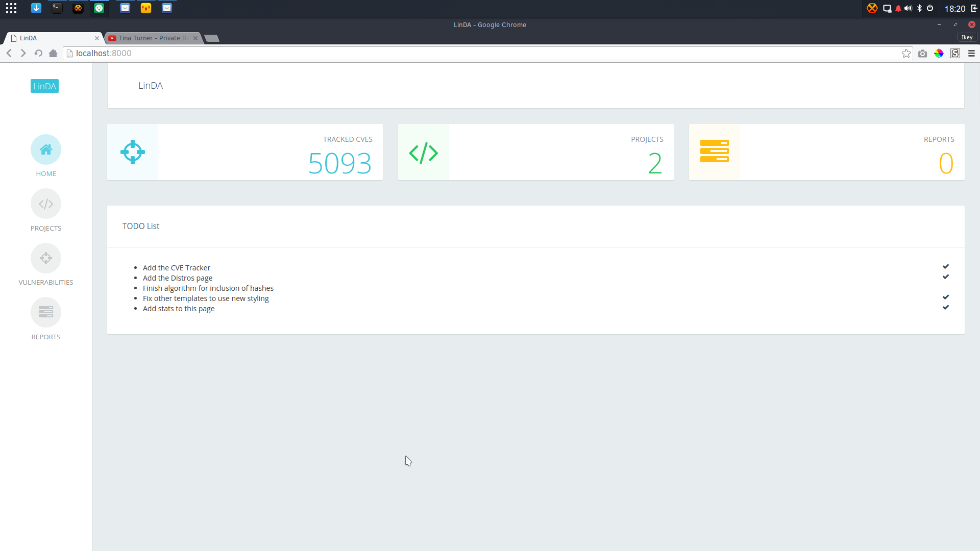Click the colorful wheel extension icon

click(x=939, y=53)
